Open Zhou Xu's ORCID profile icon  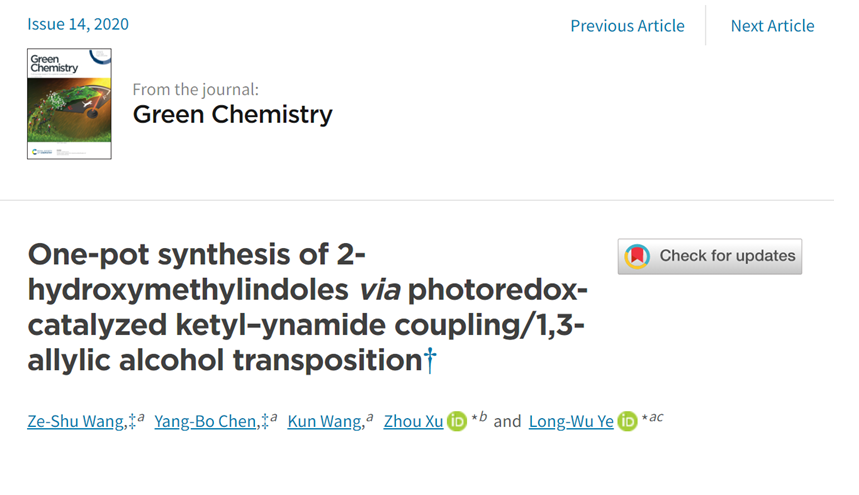point(457,421)
